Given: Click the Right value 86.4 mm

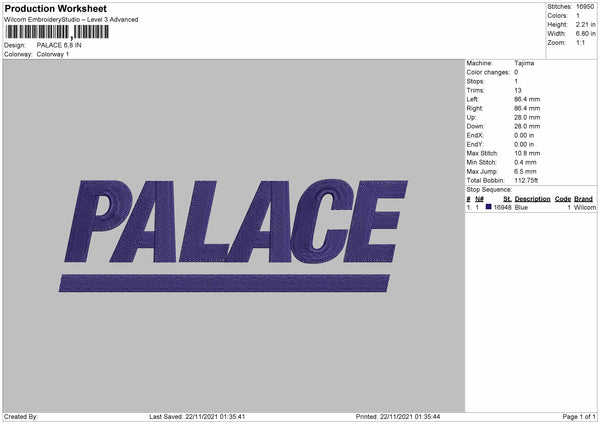Looking at the screenshot, I should coord(527,109).
